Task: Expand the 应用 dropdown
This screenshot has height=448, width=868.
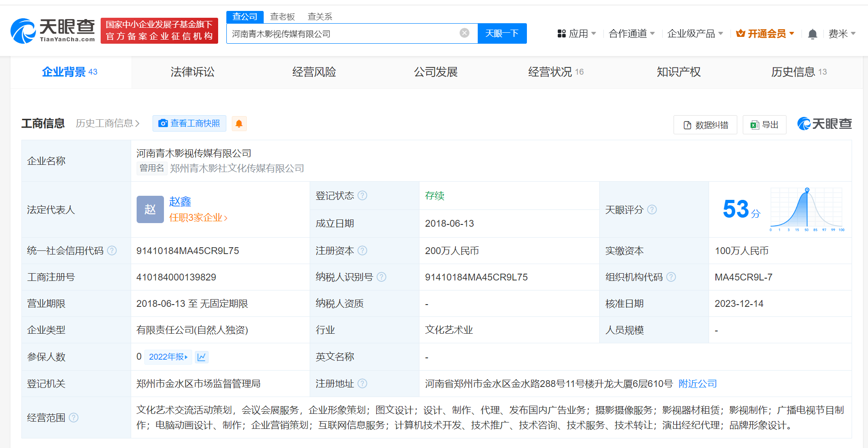Action: tap(577, 33)
